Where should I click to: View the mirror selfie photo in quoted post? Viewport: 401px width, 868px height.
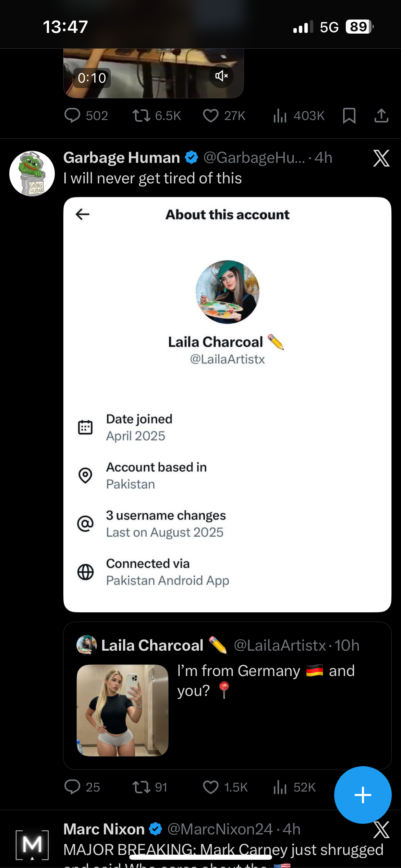[x=122, y=710]
